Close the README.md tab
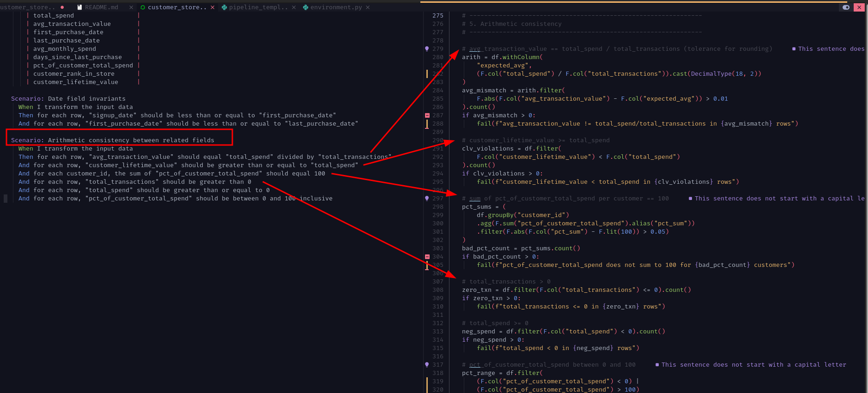The width and height of the screenshot is (868, 393). click(x=131, y=7)
